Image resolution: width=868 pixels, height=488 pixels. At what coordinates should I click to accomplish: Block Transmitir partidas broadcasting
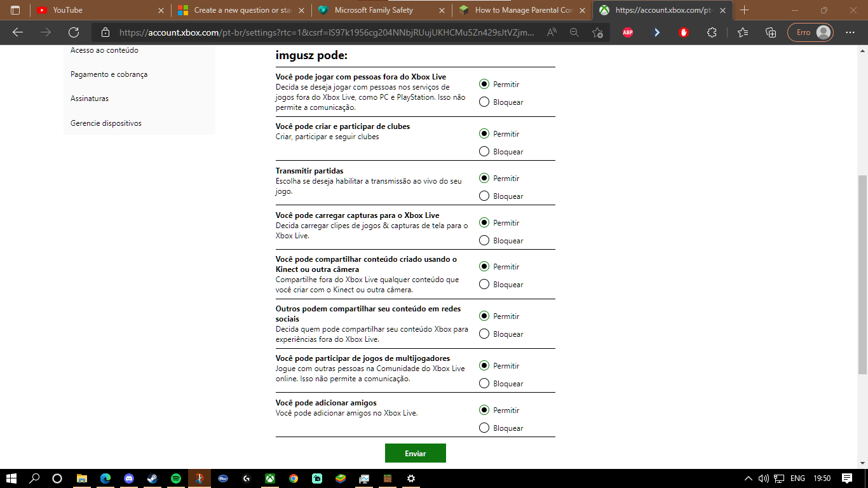pyautogui.click(x=484, y=196)
